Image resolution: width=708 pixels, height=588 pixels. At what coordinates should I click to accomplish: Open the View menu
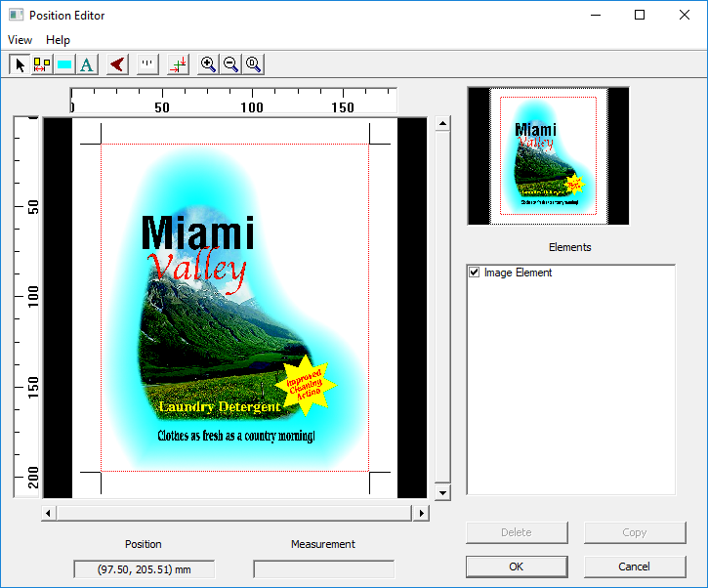click(20, 40)
